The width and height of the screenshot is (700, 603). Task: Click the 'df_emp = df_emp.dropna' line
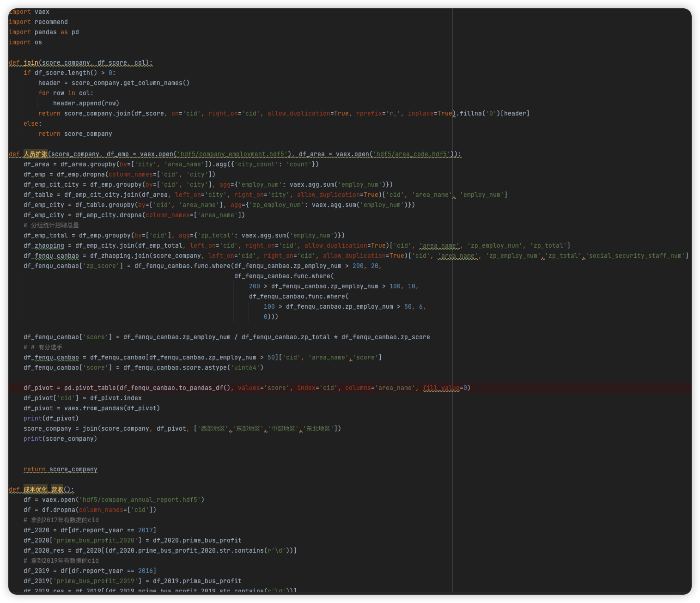pyautogui.click(x=120, y=175)
